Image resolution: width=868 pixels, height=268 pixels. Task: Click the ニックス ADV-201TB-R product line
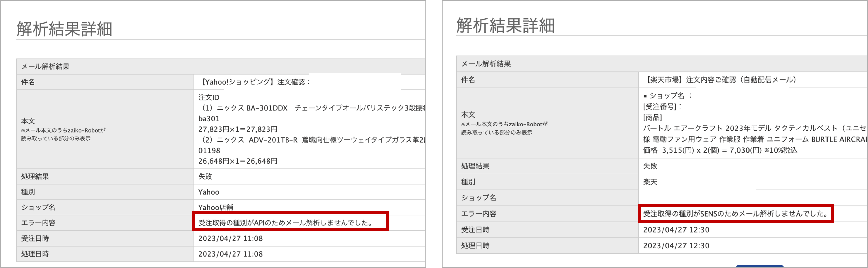click(312, 140)
